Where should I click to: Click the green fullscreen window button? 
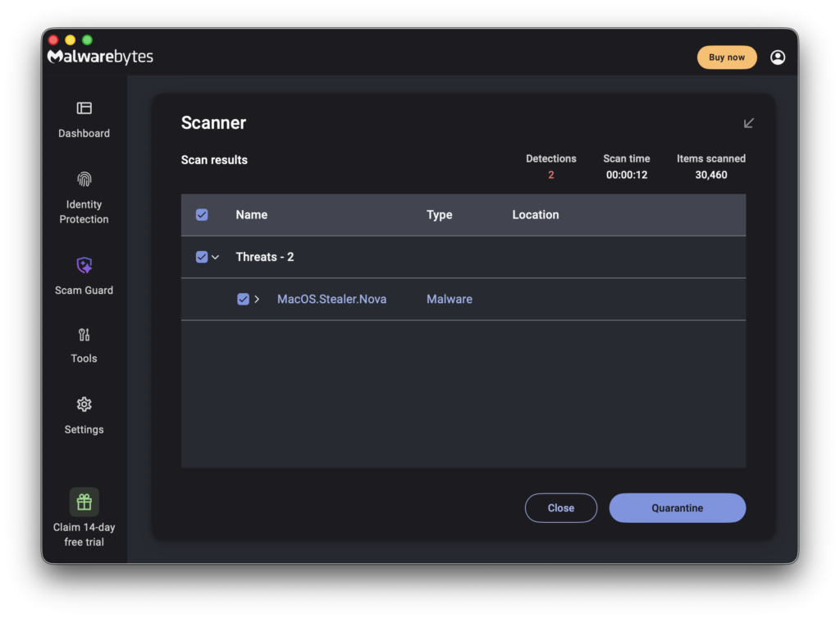tap(87, 39)
